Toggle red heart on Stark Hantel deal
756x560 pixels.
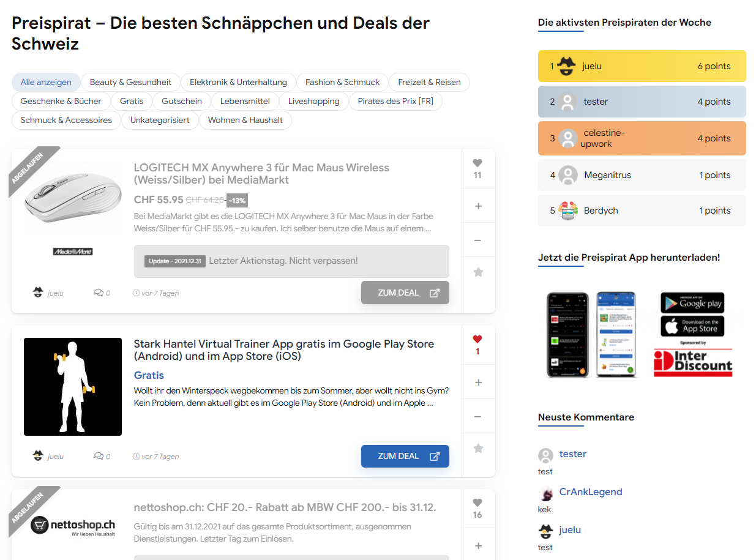(x=477, y=339)
